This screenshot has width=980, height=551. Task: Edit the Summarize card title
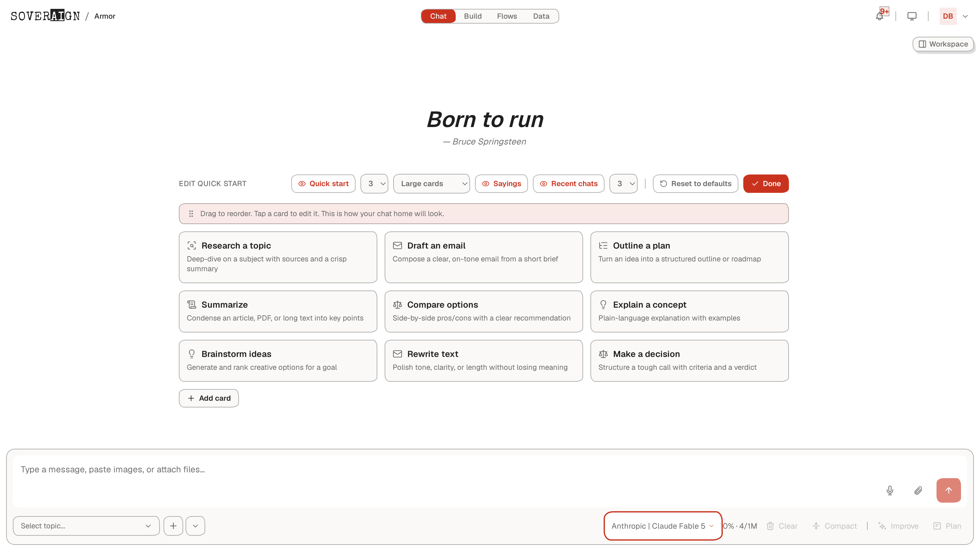coord(224,305)
